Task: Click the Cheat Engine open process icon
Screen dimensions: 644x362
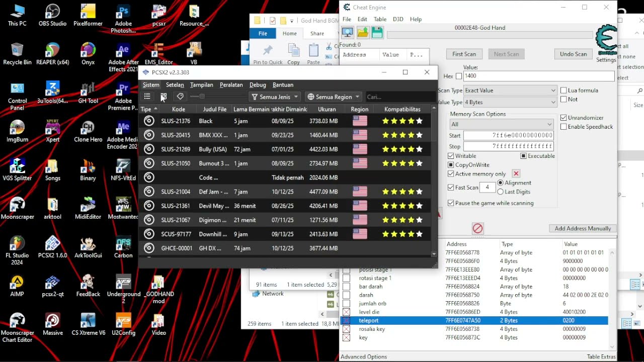Action: coord(347,33)
